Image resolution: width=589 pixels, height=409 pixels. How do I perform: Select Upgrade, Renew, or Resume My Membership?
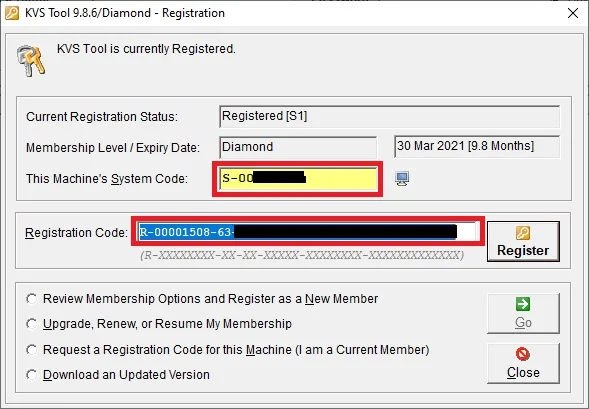click(32, 324)
